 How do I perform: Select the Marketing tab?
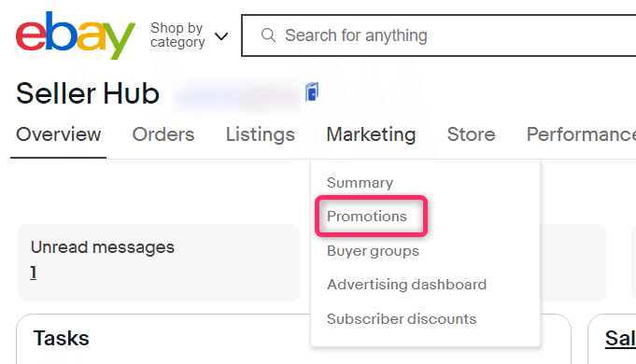[x=371, y=134]
